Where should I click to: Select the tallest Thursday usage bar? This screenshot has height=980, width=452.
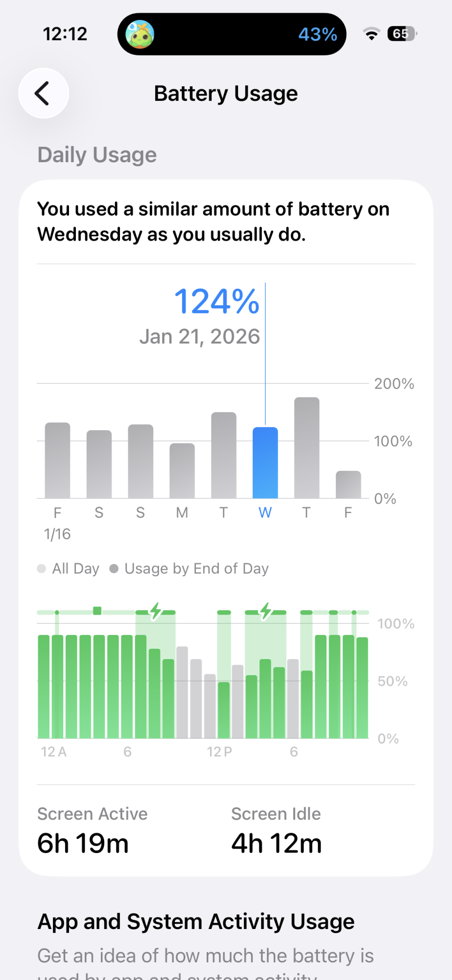(307, 448)
